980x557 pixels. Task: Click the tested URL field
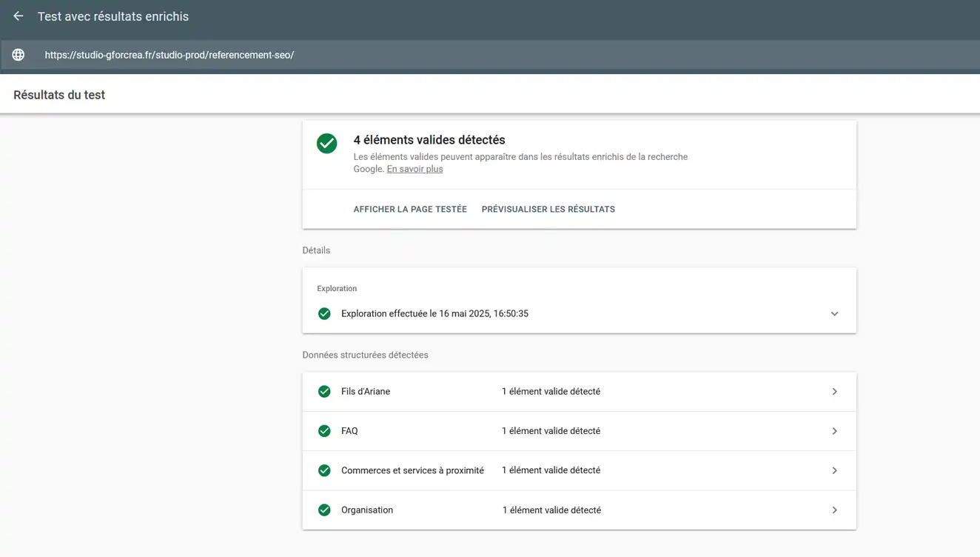tap(490, 55)
